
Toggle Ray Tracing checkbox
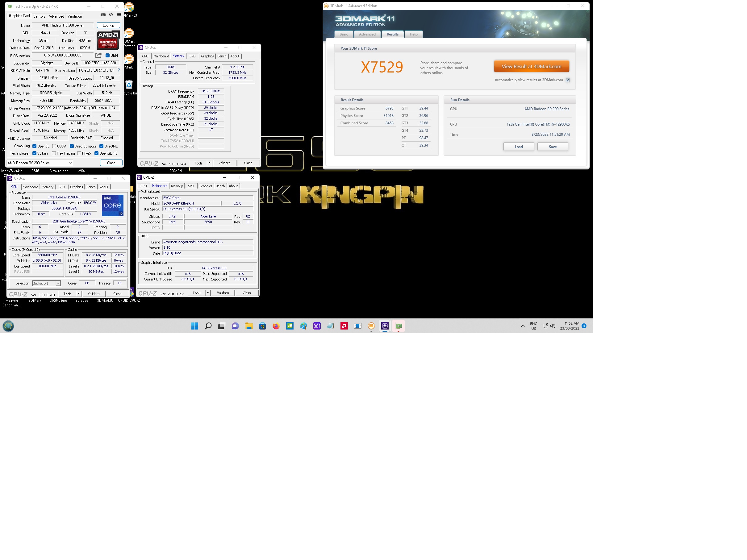pos(54,153)
